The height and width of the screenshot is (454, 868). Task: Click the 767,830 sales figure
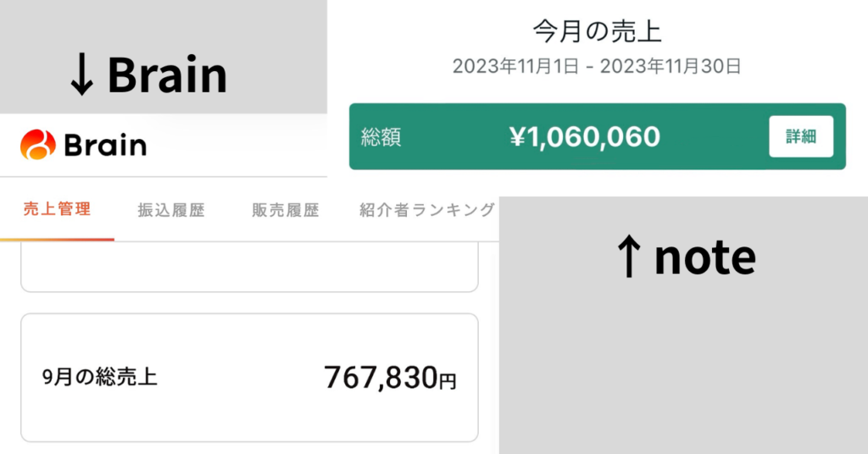[380, 378]
